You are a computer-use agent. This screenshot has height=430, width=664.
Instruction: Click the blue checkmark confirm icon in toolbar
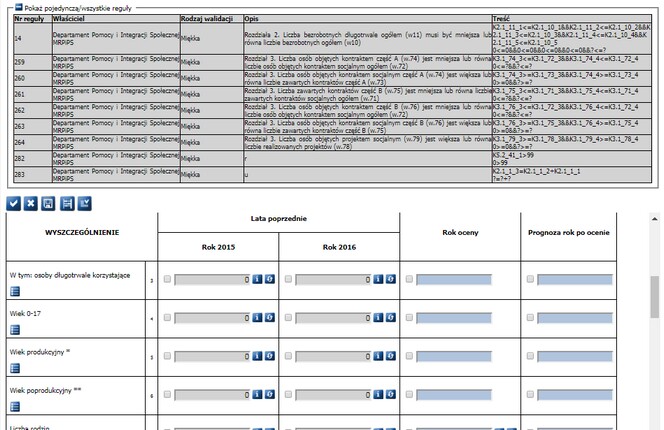(14, 203)
